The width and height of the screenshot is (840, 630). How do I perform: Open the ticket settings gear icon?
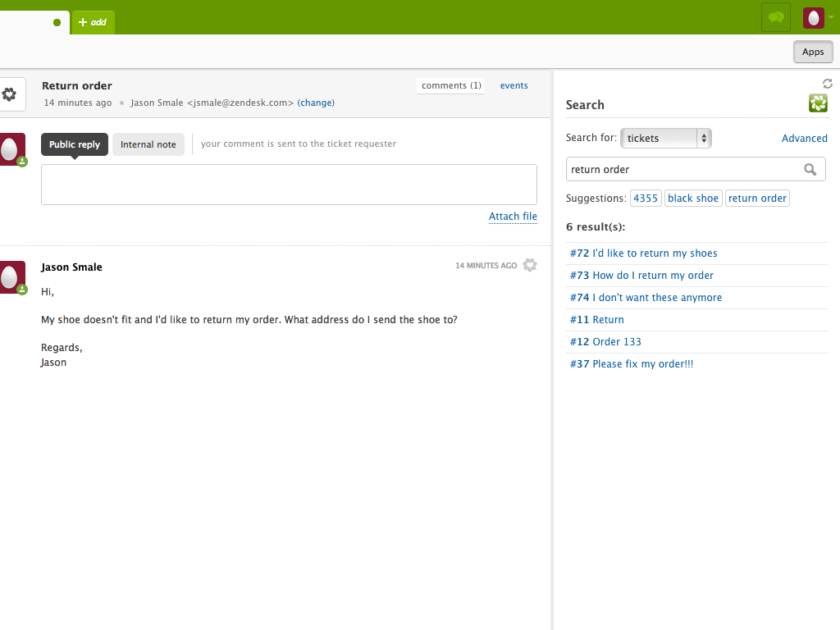10,94
